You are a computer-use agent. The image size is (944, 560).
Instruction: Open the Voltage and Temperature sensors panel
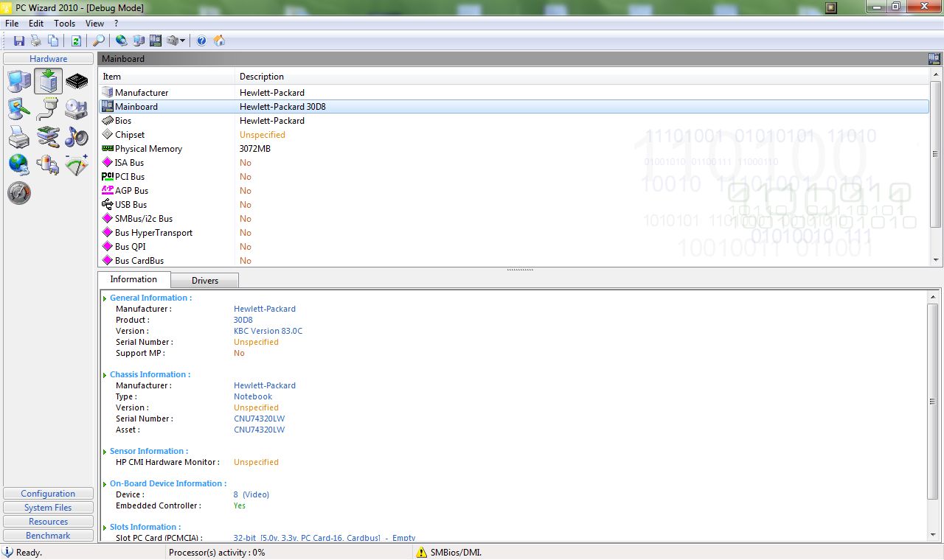coord(77,165)
